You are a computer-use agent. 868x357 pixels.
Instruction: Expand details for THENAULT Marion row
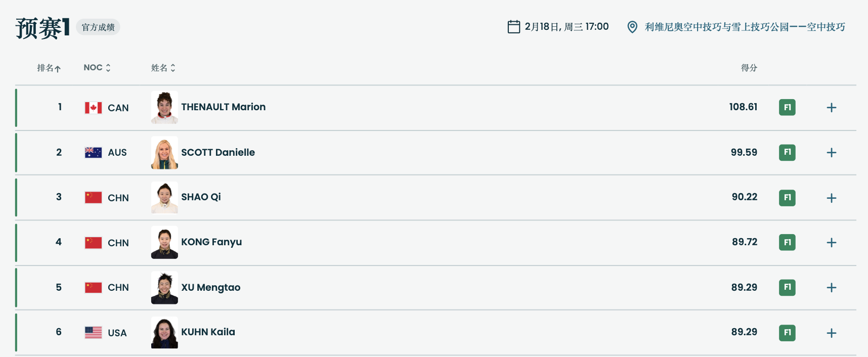coord(831,108)
